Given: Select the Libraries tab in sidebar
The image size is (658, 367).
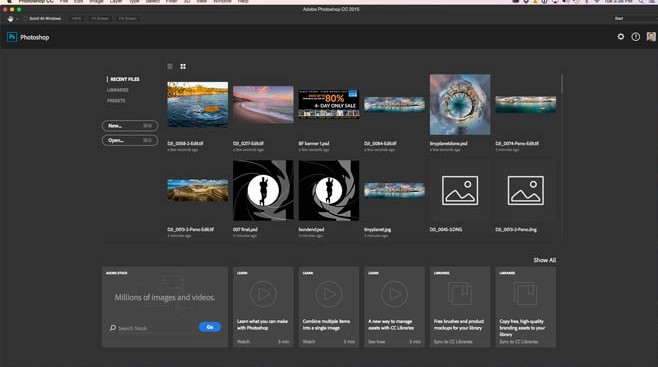Looking at the screenshot, I should (x=118, y=90).
